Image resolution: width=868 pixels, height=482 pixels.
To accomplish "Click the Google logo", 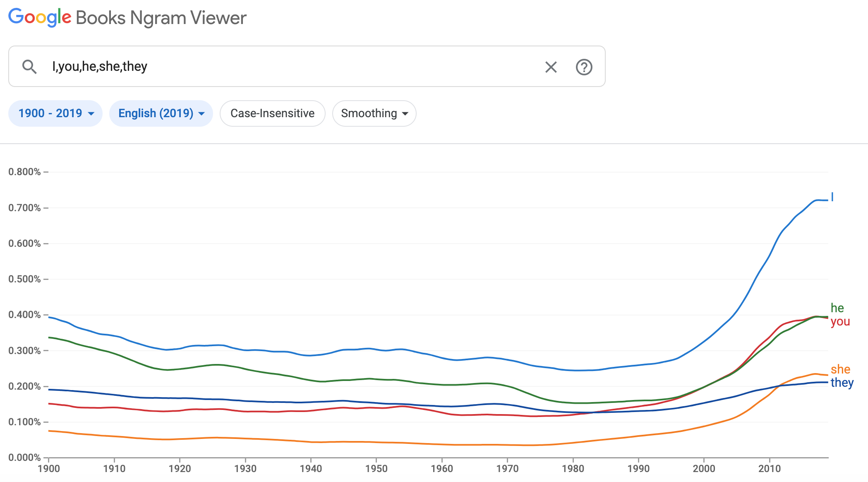I will click(x=40, y=17).
